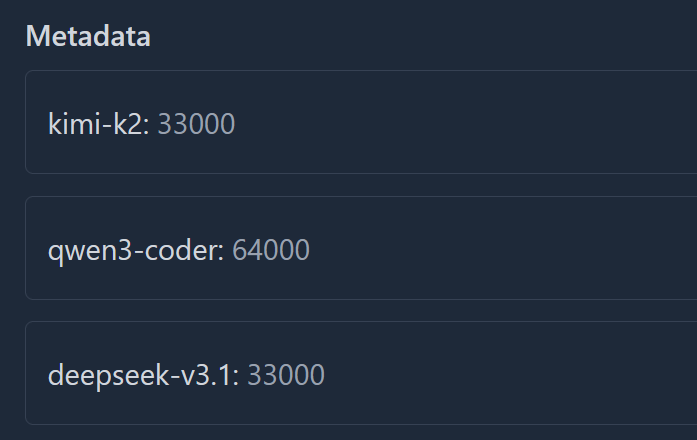Screen dimensions: 697x440
Task: Click the gap between kimi-k2 and qwen3-coder cards
Action: (x=361, y=185)
